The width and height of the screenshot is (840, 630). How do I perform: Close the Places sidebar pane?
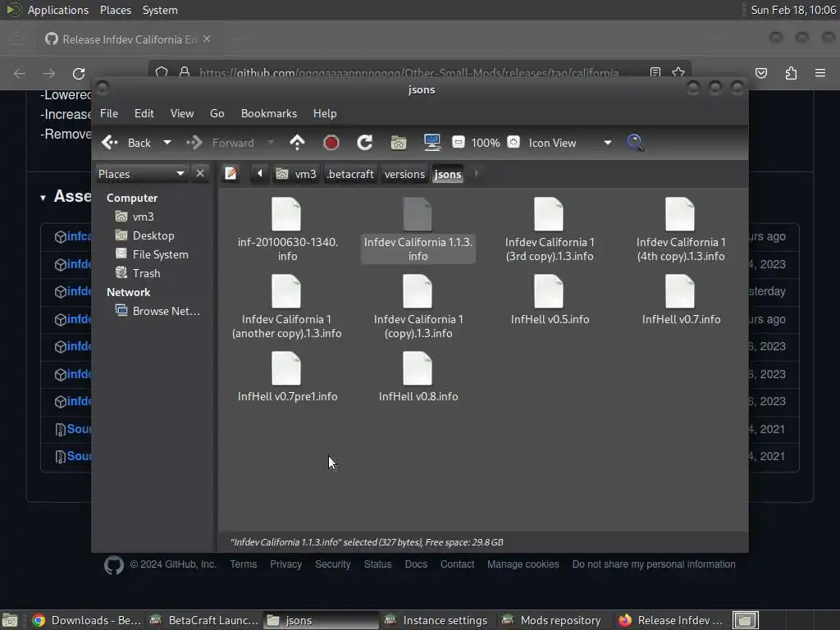click(200, 174)
